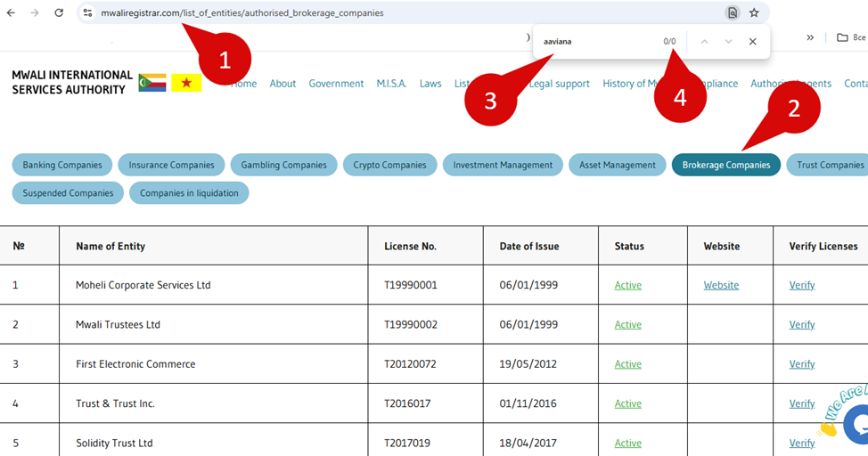
Task: Open the M.I.S.A. menu item
Action: pos(391,84)
